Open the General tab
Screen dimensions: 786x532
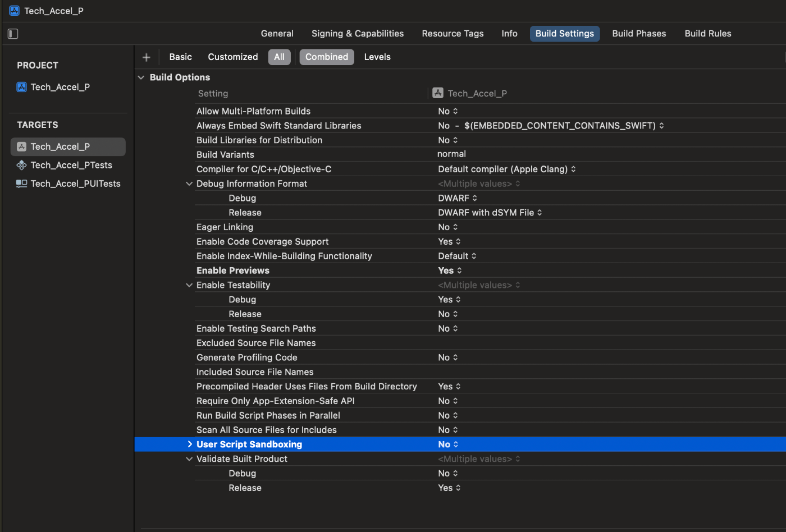point(277,34)
